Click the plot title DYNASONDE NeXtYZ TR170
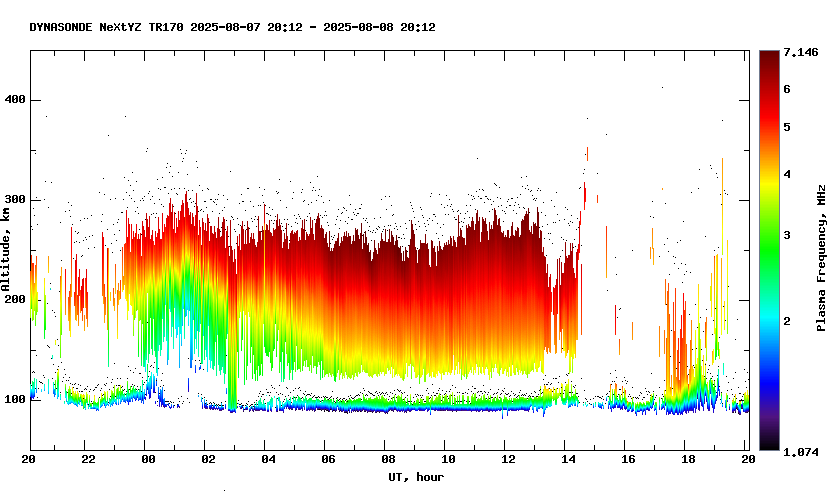Screen dimensions: 829x500 (106, 27)
